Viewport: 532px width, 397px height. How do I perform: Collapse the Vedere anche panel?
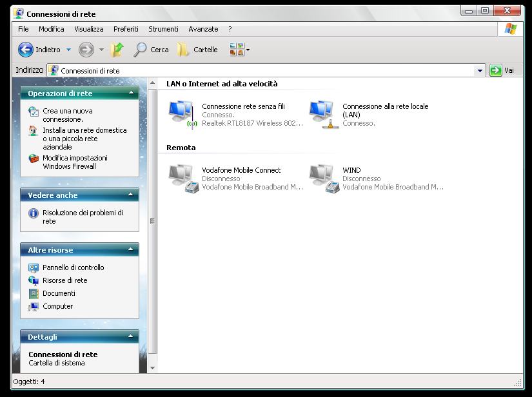click(x=132, y=195)
